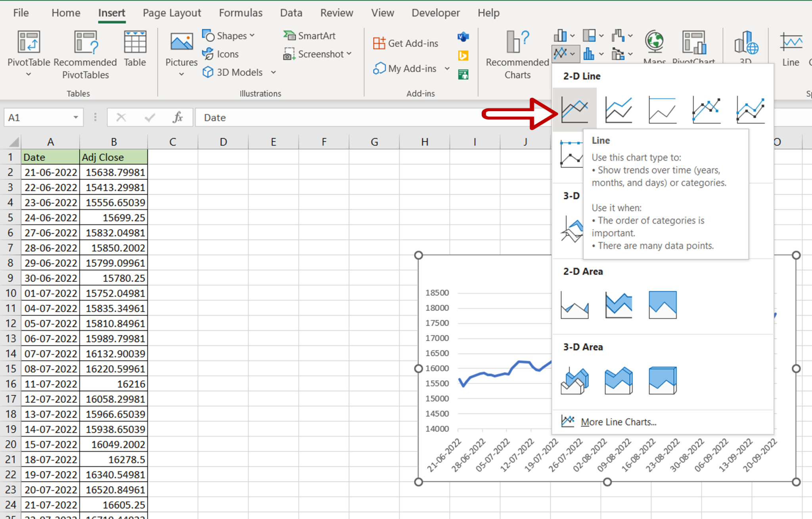
Task: Select the 3-D Area chart icon
Action: coord(575,380)
